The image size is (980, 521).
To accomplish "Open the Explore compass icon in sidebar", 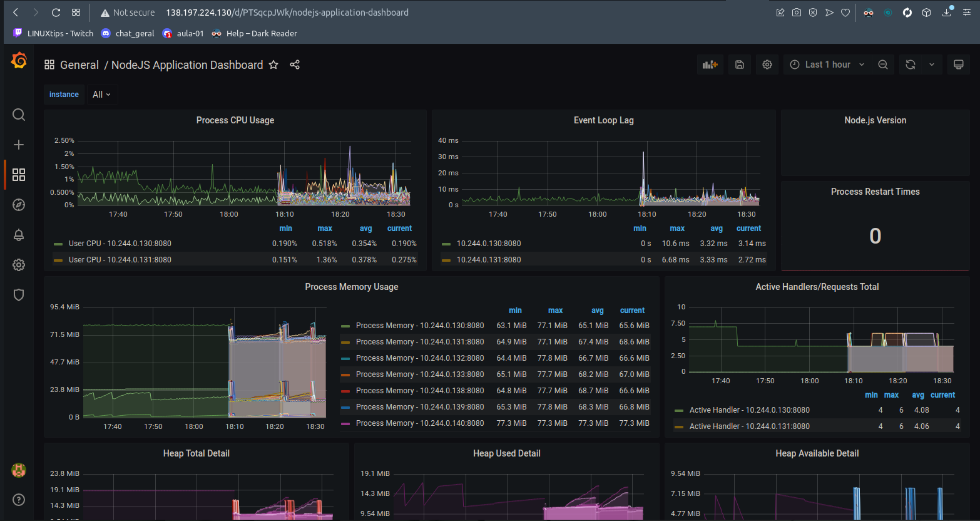I will (x=19, y=205).
